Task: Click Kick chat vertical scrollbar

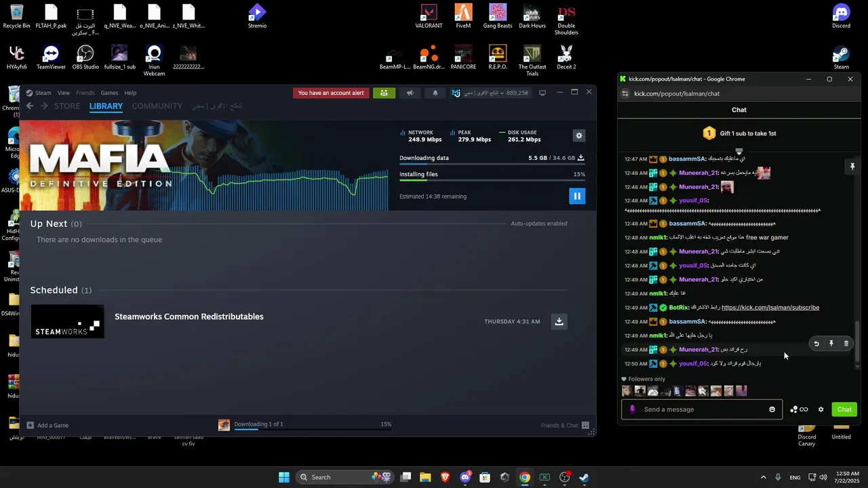Action: coord(857,342)
